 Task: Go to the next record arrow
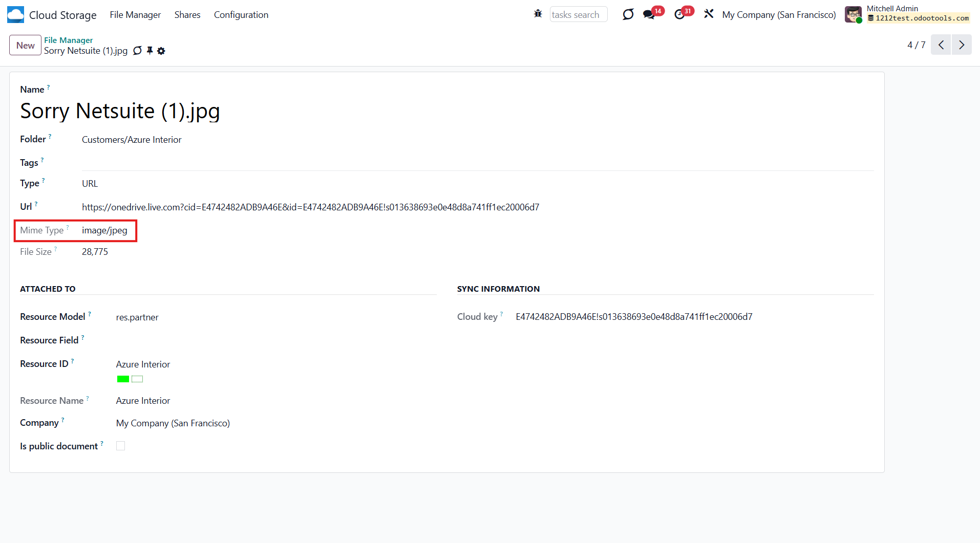(x=962, y=45)
